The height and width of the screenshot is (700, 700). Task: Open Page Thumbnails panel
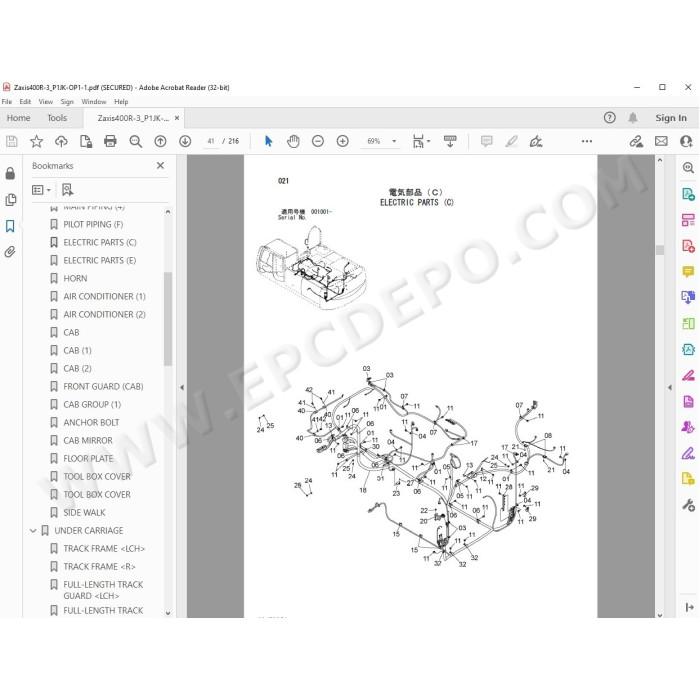[10, 200]
